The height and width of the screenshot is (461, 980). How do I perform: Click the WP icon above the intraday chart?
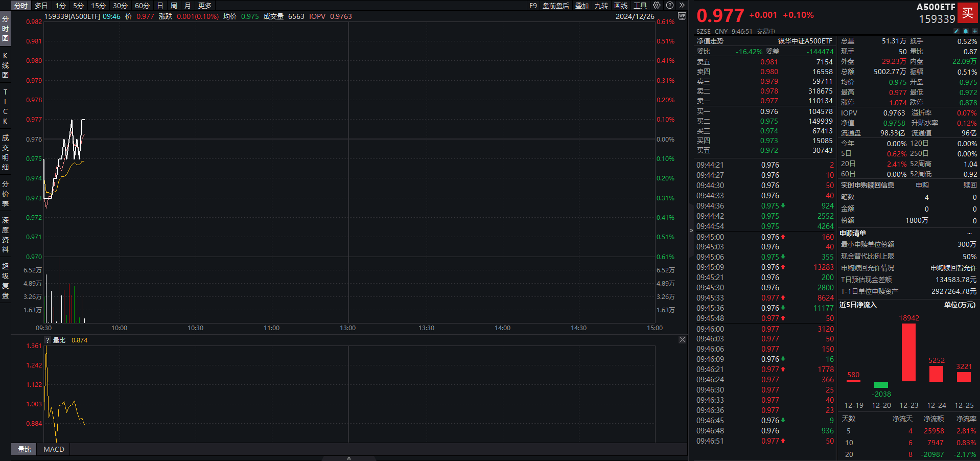(x=681, y=16)
